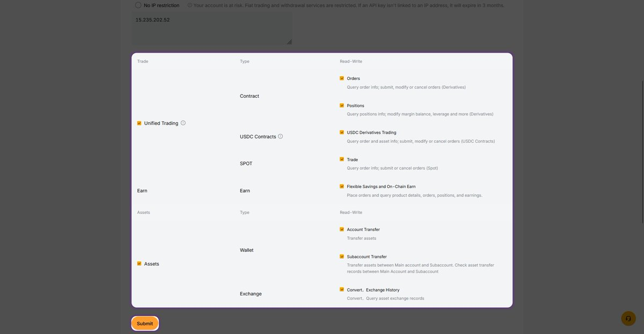The image size is (644, 334).
Task: Click the warning info icon before account risk notice
Action: [189, 5]
